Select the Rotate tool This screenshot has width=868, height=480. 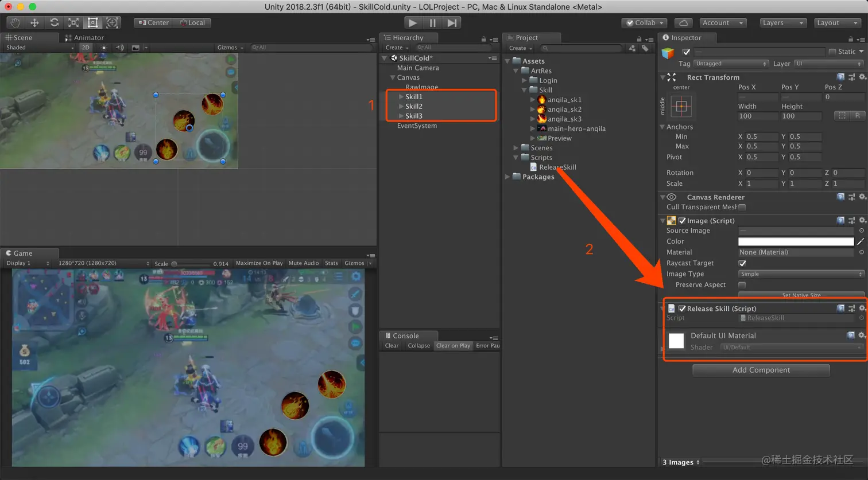[54, 22]
